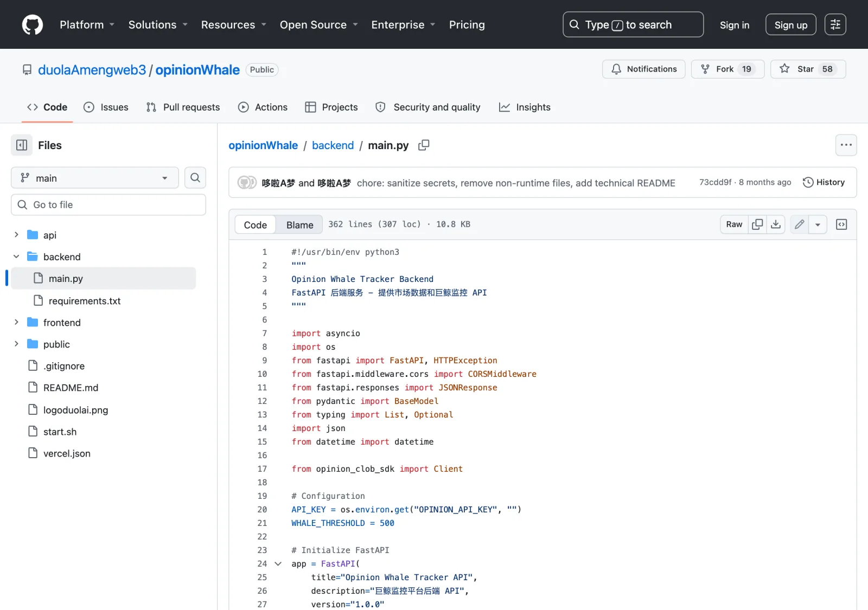Collapse the backend folder chevron

(16, 256)
